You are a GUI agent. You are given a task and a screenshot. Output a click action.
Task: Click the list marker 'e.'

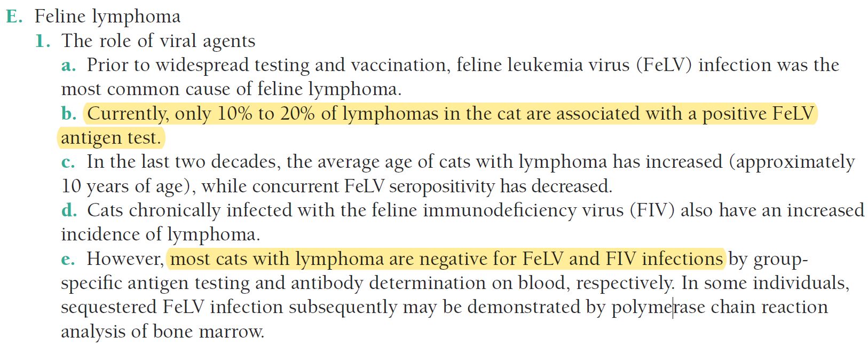[x=68, y=259]
